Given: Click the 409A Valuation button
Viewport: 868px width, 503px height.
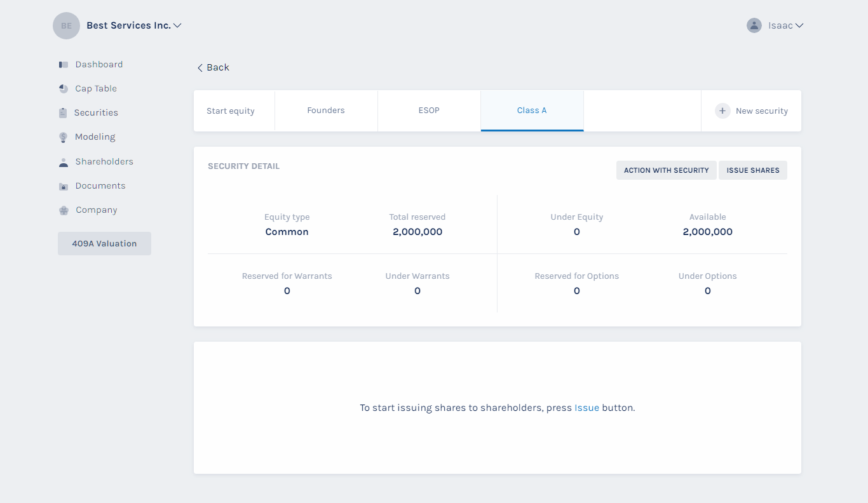Looking at the screenshot, I should [x=104, y=244].
